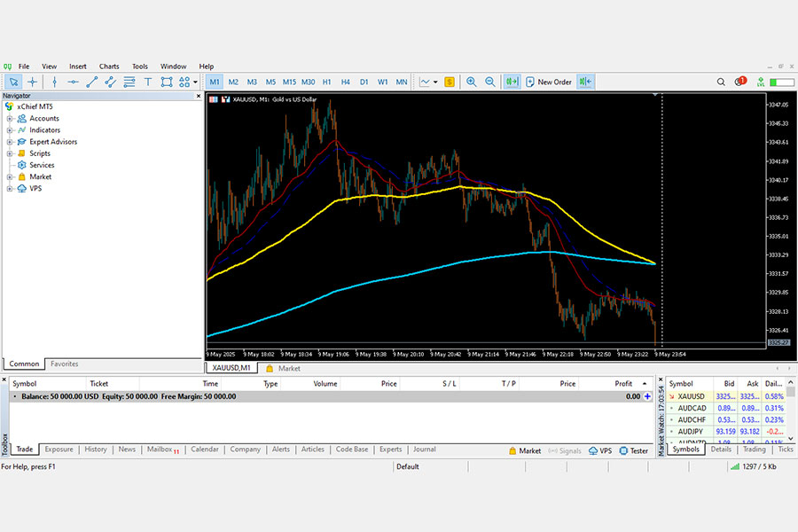This screenshot has height=532, width=798.
Task: Click the green LVL signal icon
Action: pyautogui.click(x=761, y=82)
